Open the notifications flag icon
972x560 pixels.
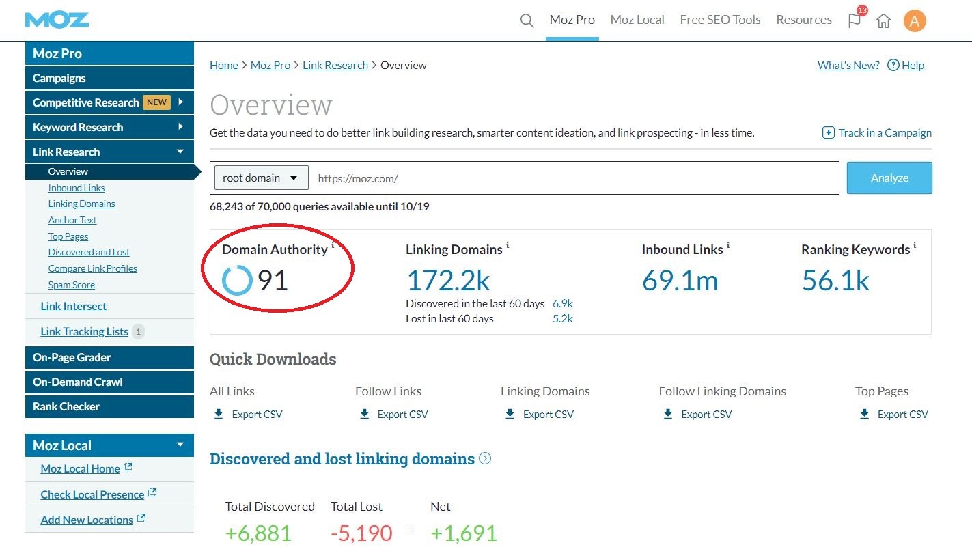tap(855, 20)
